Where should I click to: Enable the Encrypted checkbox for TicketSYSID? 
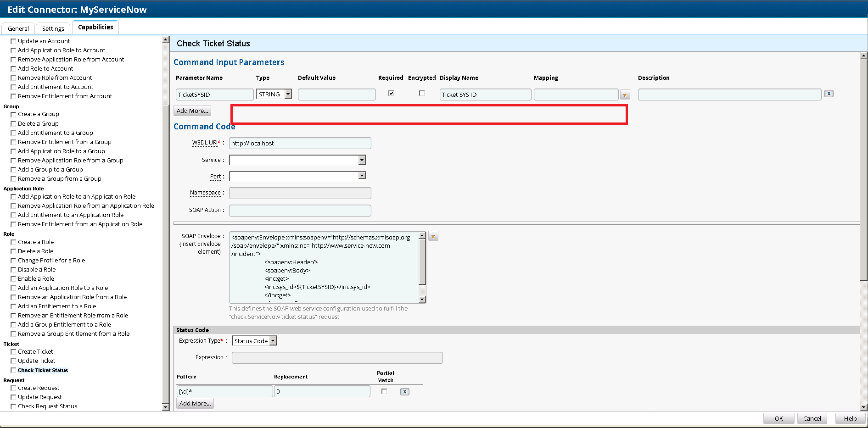point(422,93)
